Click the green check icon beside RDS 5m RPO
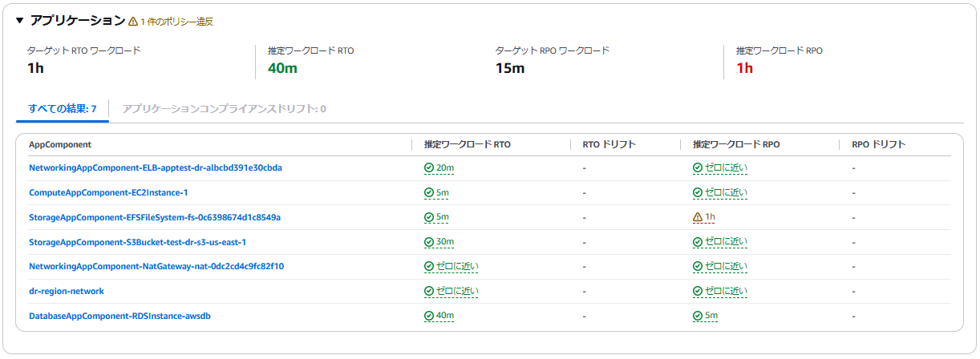 tap(698, 316)
